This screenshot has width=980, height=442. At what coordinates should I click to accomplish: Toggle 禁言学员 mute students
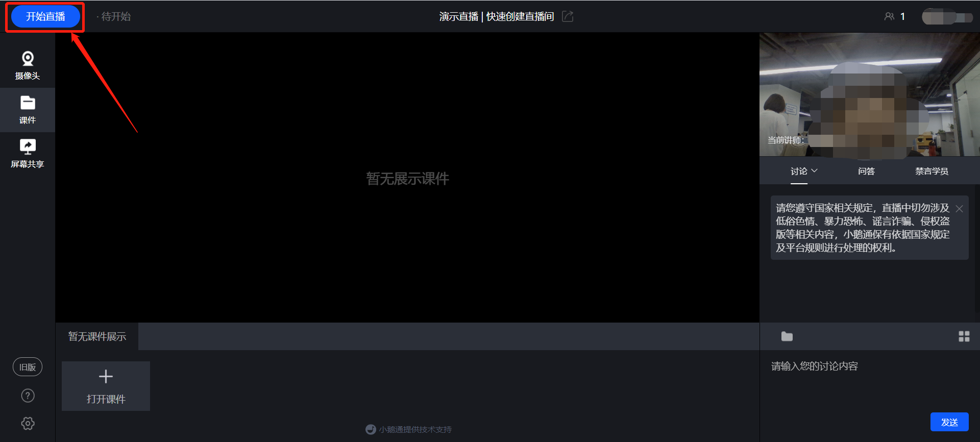(932, 171)
